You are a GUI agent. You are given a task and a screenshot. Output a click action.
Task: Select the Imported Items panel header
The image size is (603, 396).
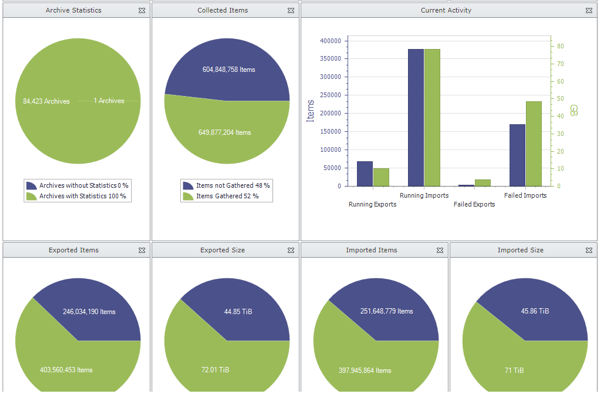(374, 250)
